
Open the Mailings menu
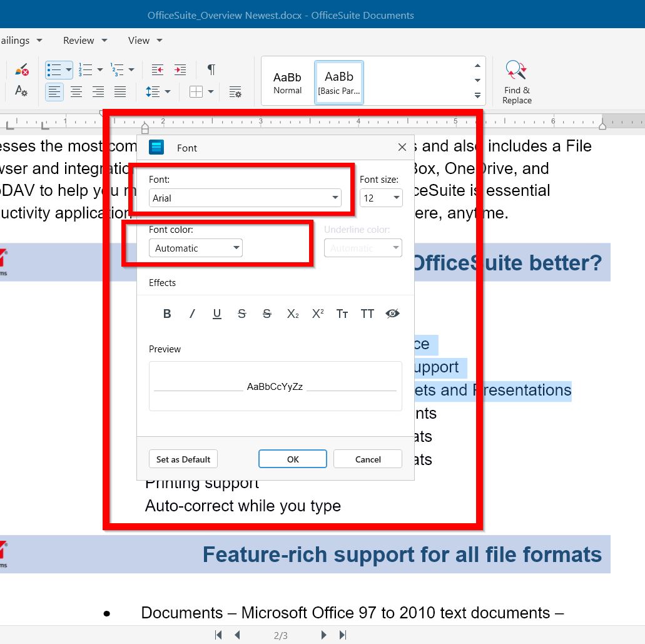(x=21, y=40)
